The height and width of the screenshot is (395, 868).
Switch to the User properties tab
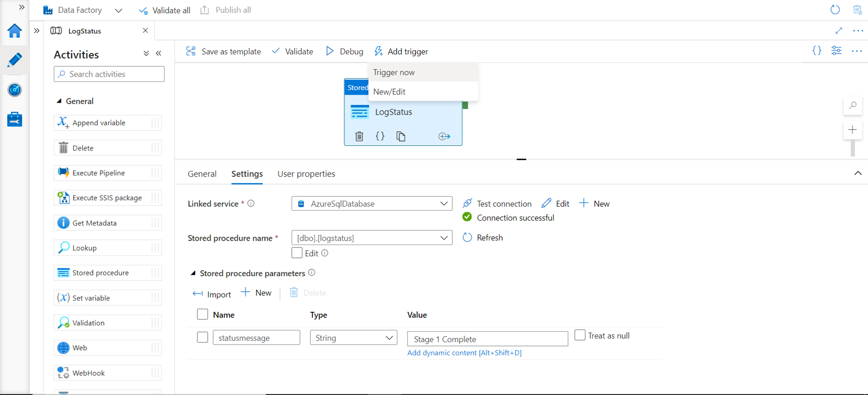tap(306, 174)
